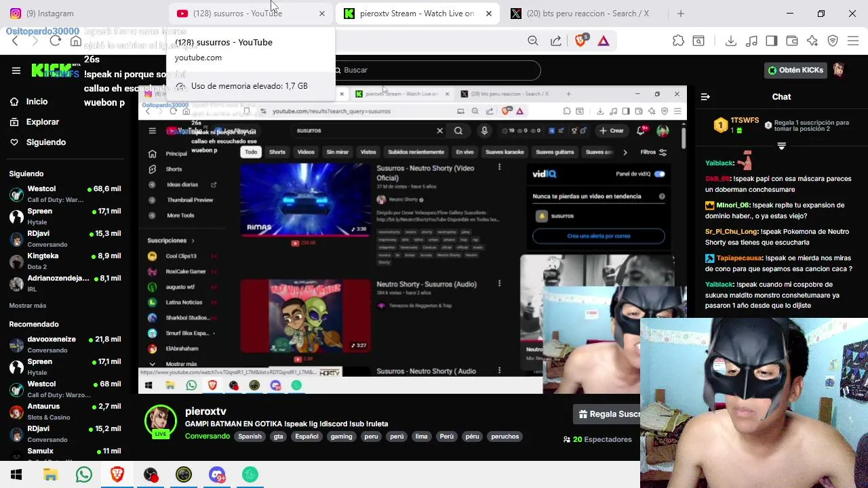Open the Leo AI sparkle icon

pyautogui.click(x=812, y=41)
